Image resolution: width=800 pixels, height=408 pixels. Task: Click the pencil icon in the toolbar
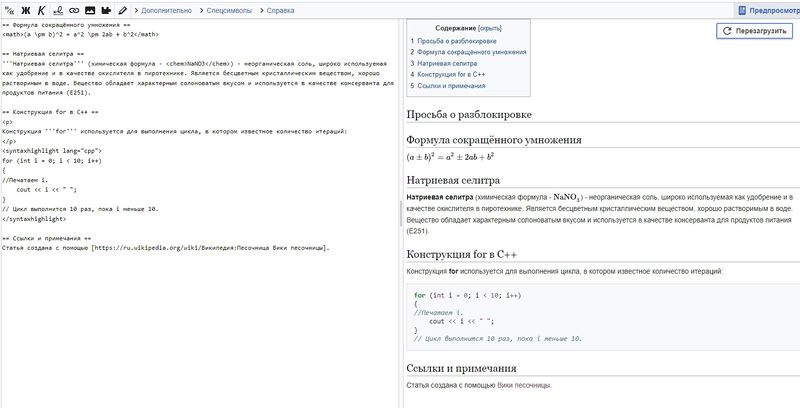point(122,10)
